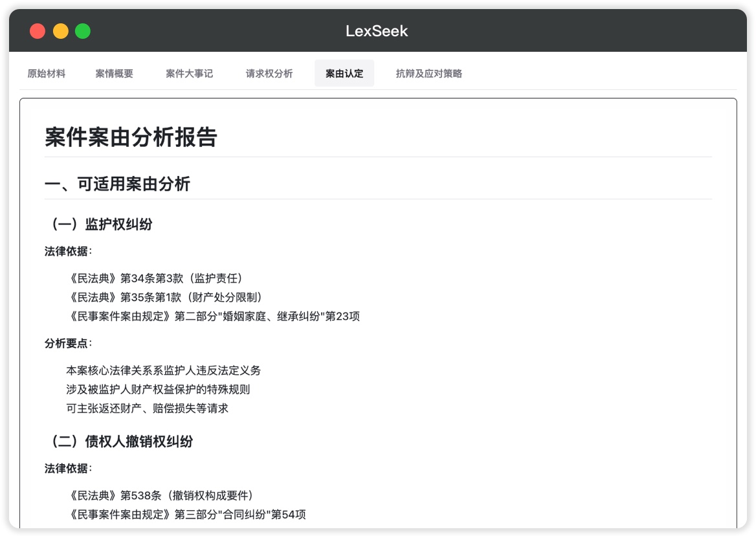
Task: Select the （二）债权人撤销权纠纷 subheading
Action: point(119,441)
